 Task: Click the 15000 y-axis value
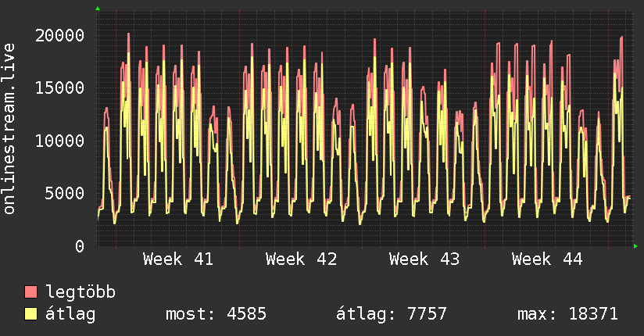(x=59, y=88)
